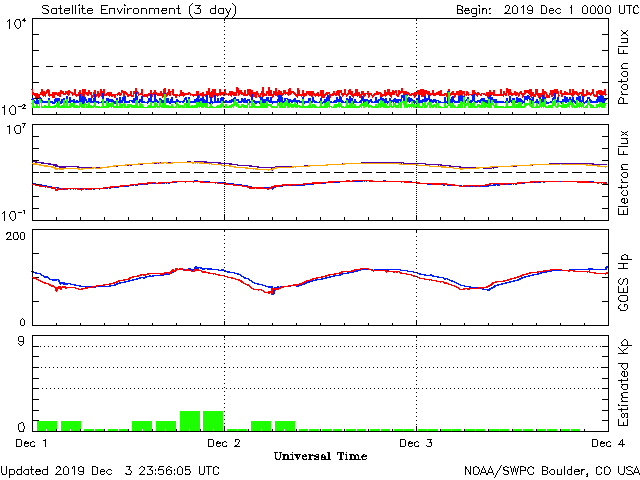Image resolution: width=640 pixels, height=480 pixels.
Task: Click the 'Dec 2' date label
Action: (224, 443)
